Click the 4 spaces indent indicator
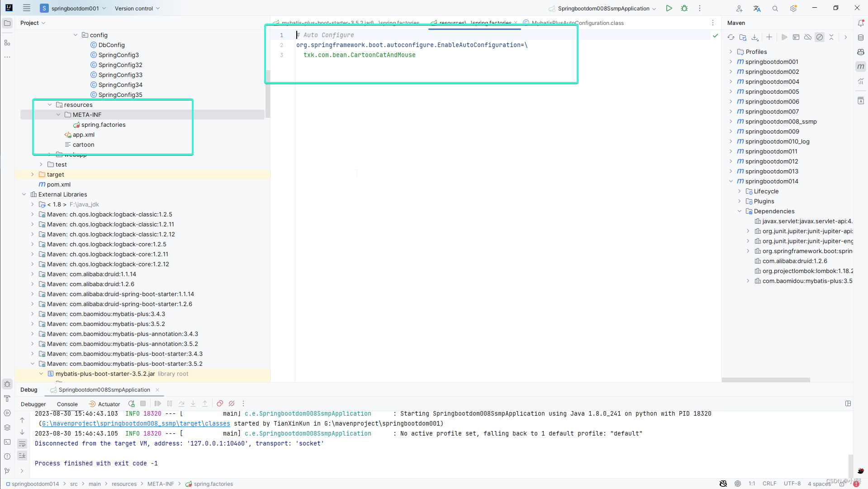Image resolution: width=868 pixels, height=489 pixels. point(819,484)
